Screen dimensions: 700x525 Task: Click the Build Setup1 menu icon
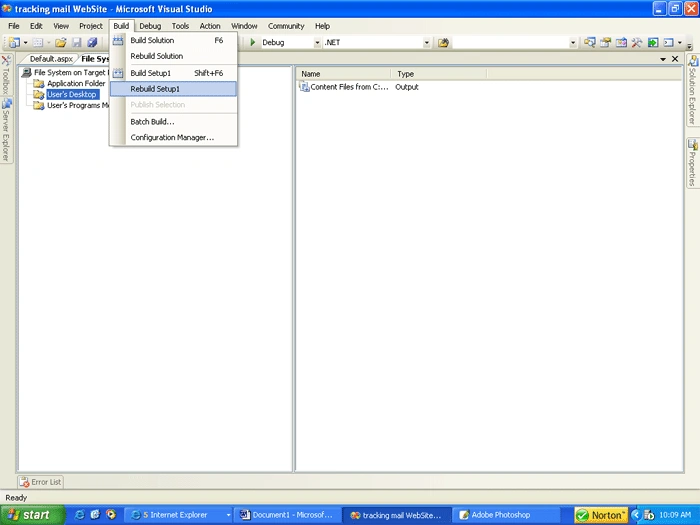118,73
